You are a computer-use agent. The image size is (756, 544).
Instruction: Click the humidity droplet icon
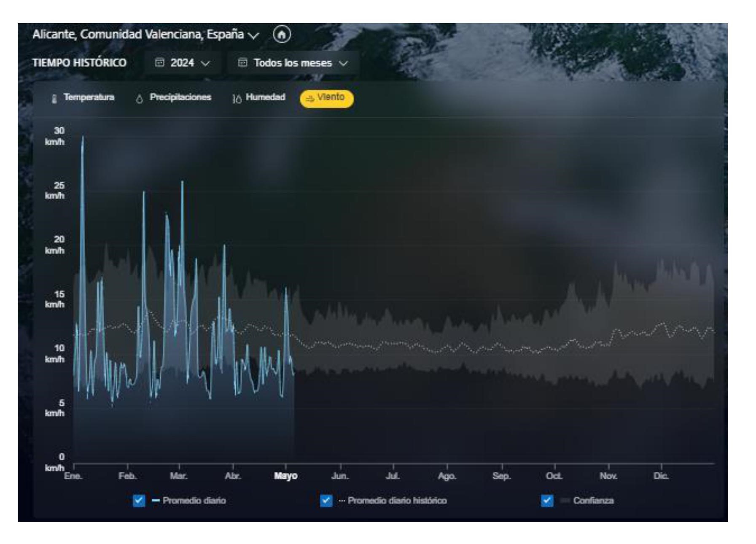[x=237, y=99]
